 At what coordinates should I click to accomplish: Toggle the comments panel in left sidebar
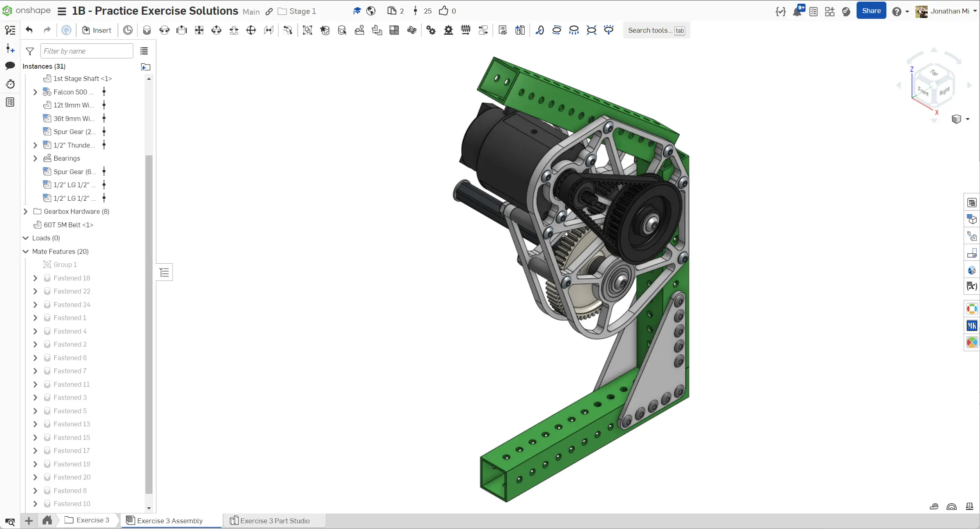point(10,65)
